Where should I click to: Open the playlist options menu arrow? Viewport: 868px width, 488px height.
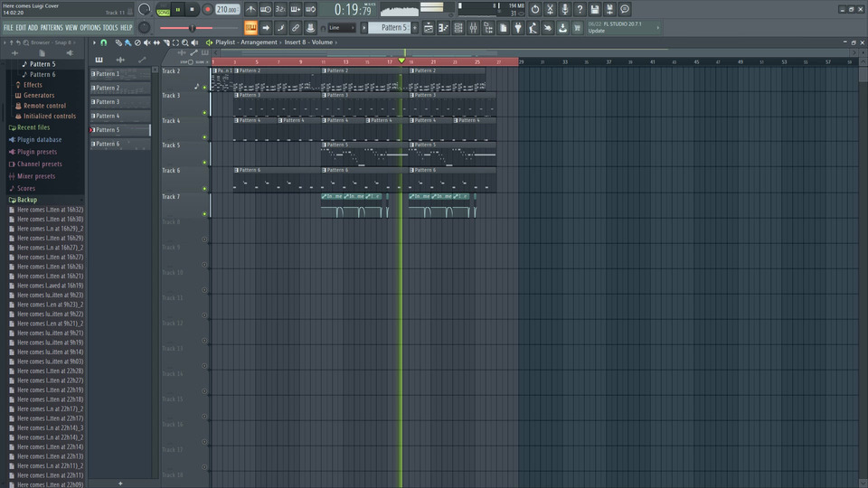94,42
